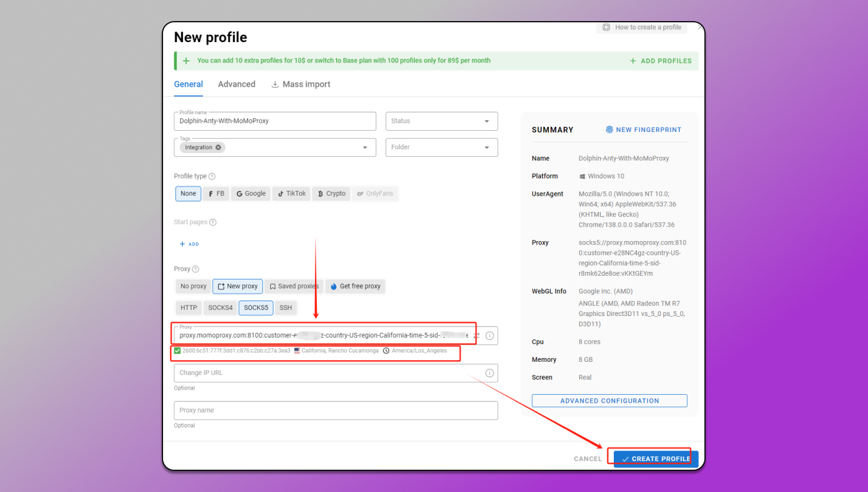Click the clock icon by America/Los_Angeles
Viewport: 868px width, 492px height.
pos(386,351)
